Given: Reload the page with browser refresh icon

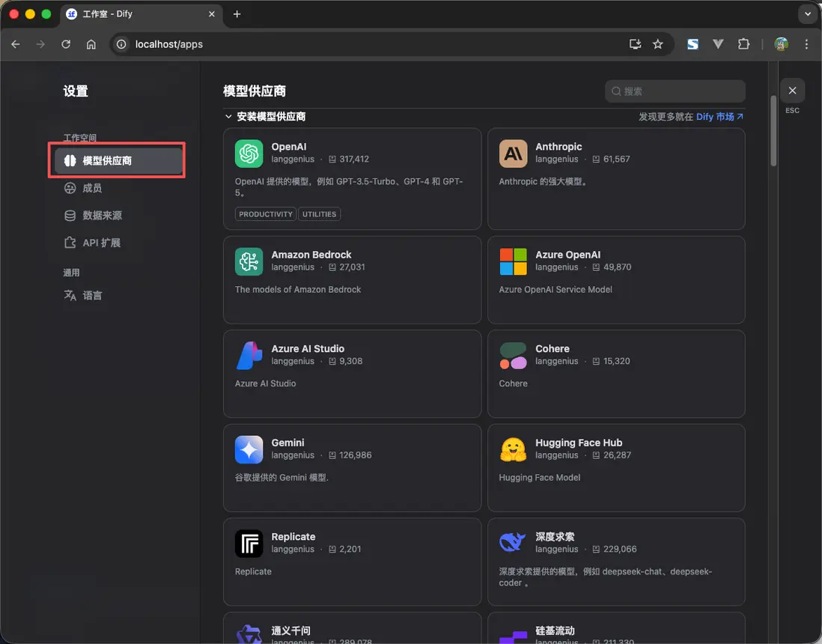Looking at the screenshot, I should tap(66, 44).
